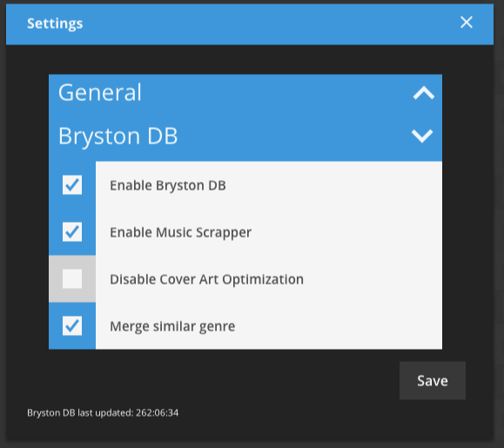Click the Bryston DB last updated label
Image resolution: width=504 pixels, height=448 pixels.
click(x=80, y=412)
